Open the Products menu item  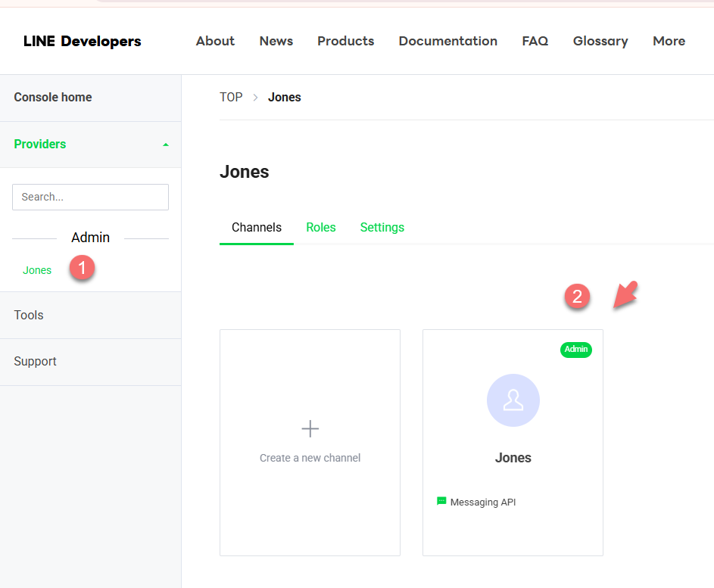point(345,41)
